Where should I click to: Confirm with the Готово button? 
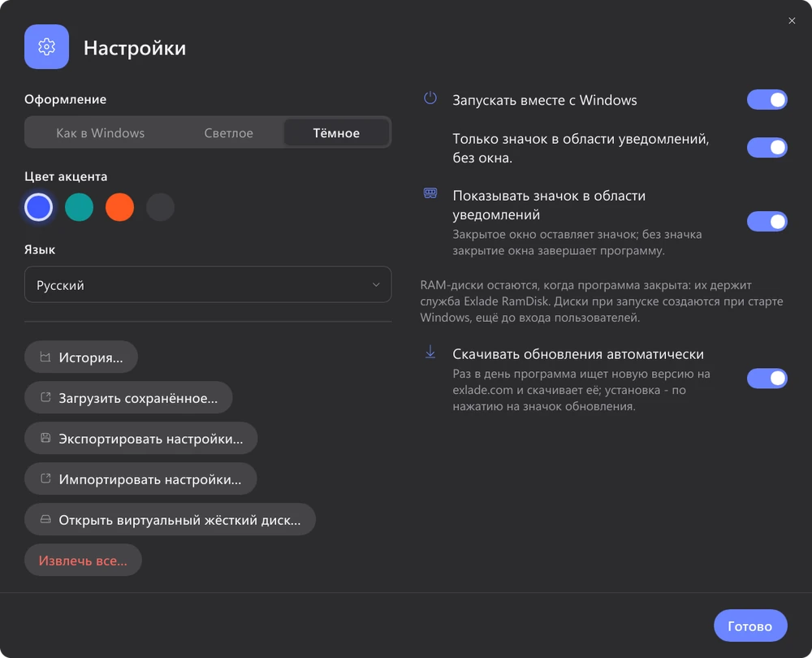[750, 626]
